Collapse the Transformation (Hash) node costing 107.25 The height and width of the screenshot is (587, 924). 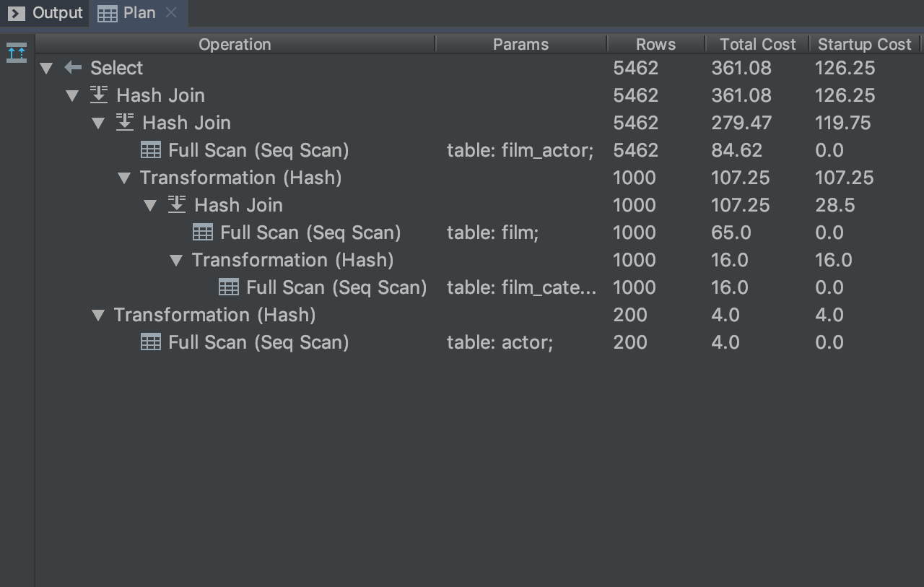click(x=124, y=178)
